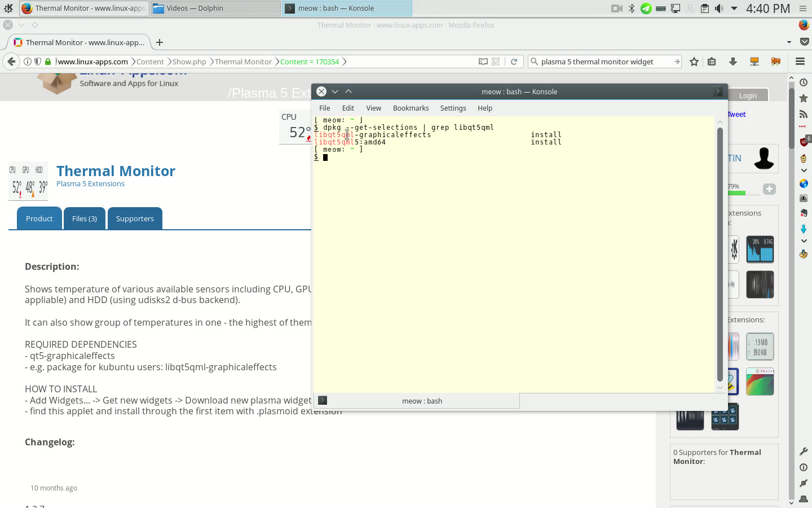812x508 pixels.
Task: Click Firefox Back button
Action: (11, 62)
